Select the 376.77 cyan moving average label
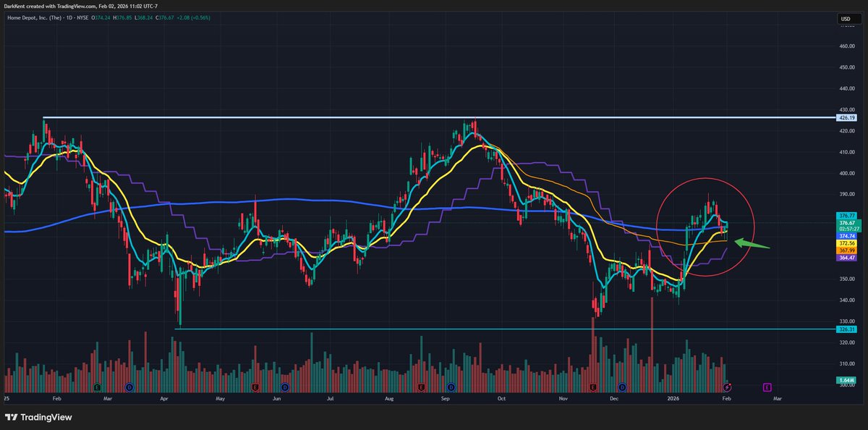 (846, 216)
